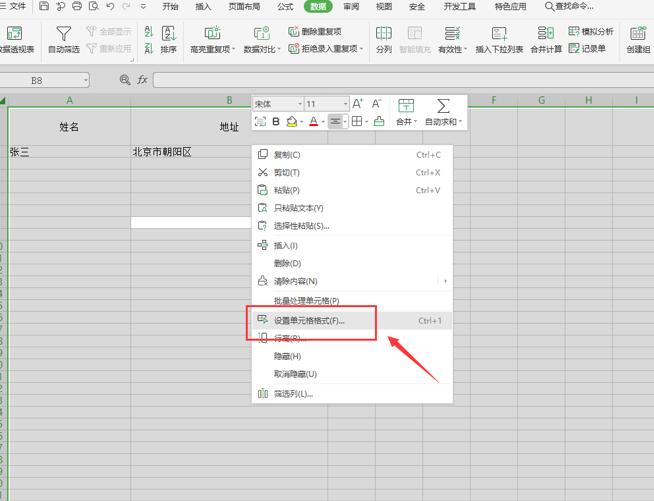Open 模拟分析 what-if analysis

[x=591, y=31]
